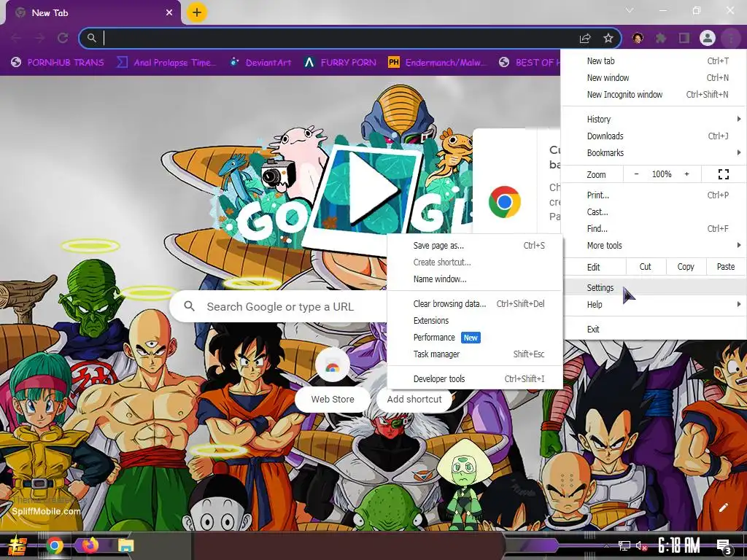The image size is (747, 560).
Task: Reload the page with refresh icon
Action: [x=63, y=38]
